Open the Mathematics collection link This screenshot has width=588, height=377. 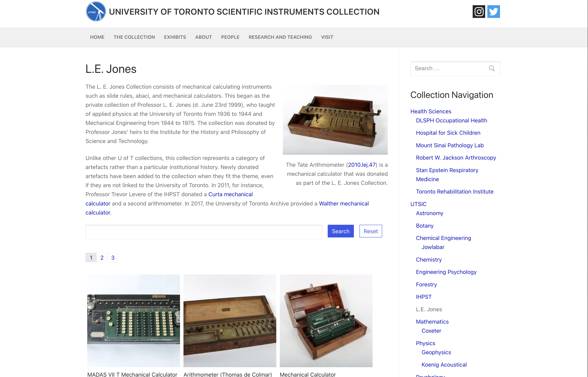tap(432, 322)
